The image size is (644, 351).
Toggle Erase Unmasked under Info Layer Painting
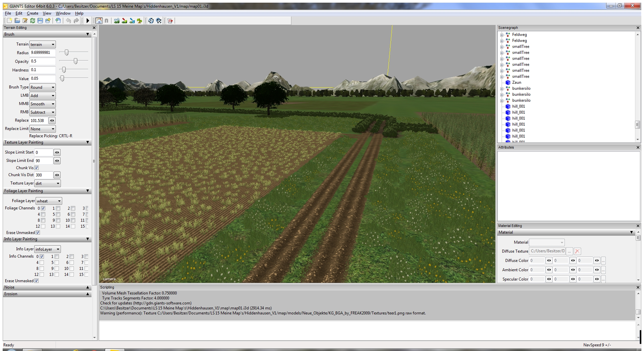pos(37,281)
